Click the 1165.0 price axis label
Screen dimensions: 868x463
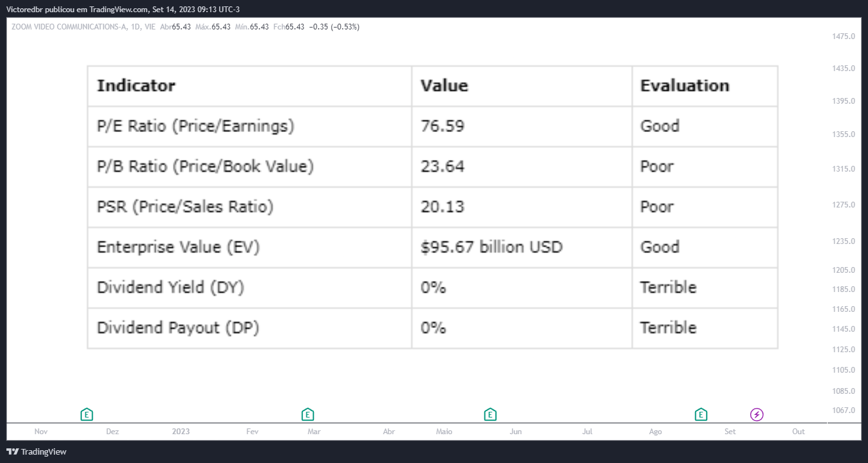844,309
